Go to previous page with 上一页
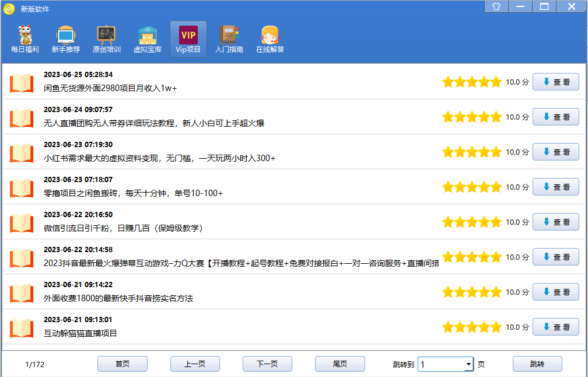Screen dimensions: 588x377 [x=195, y=364]
